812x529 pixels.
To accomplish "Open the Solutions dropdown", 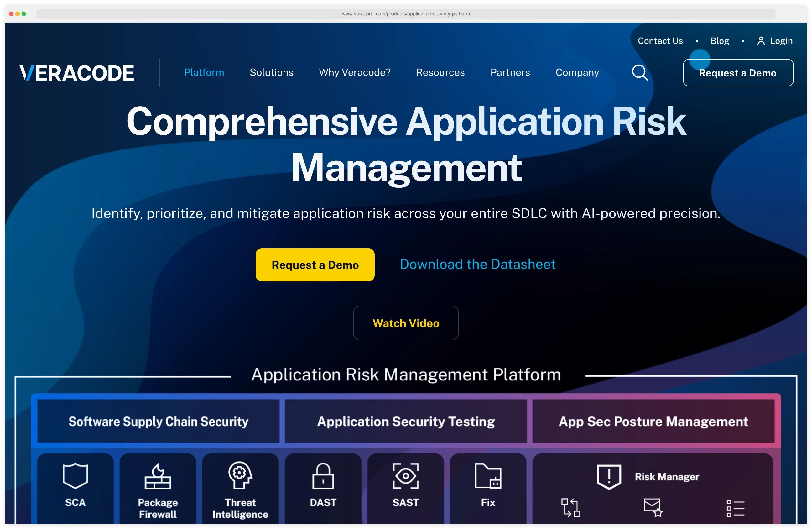I will pos(271,72).
